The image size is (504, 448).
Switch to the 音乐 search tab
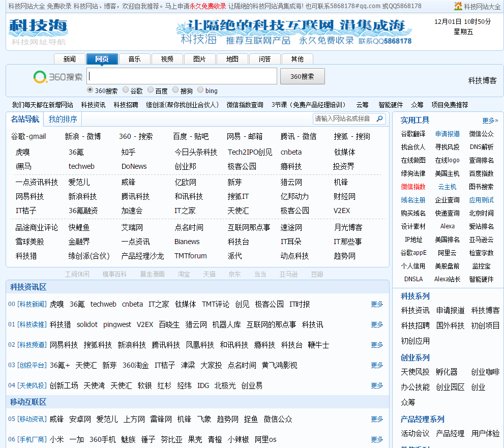[134, 59]
